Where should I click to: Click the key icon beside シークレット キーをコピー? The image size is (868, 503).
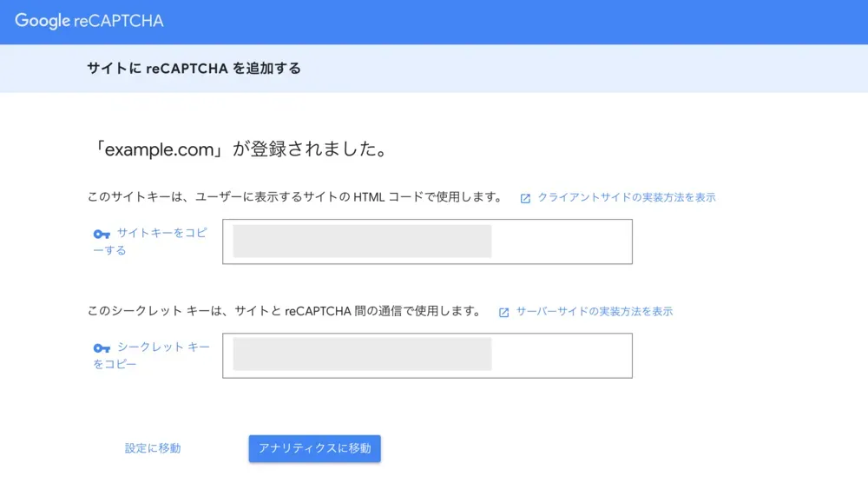(x=102, y=347)
